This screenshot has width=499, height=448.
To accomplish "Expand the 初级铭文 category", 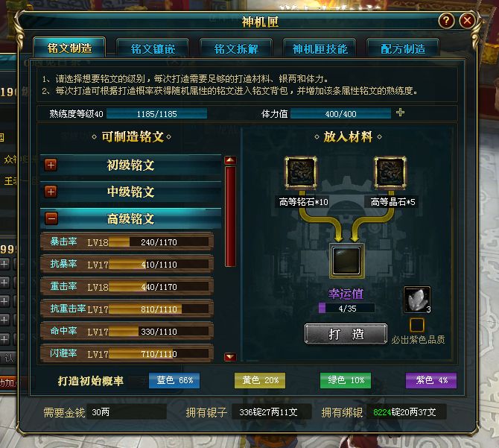I will point(51,165).
